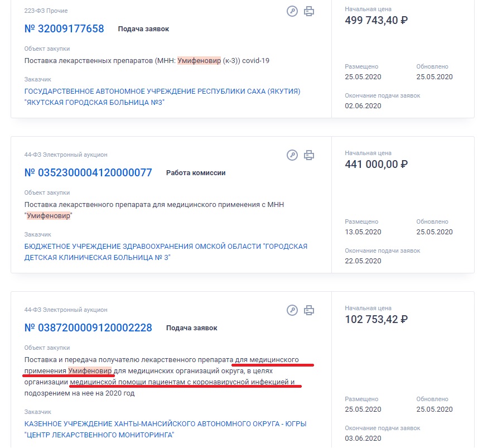Image resolution: width=478 pixels, height=448 pixels.
Task: Click the 223-ФЗ Прочие law label
Action: tap(46, 11)
